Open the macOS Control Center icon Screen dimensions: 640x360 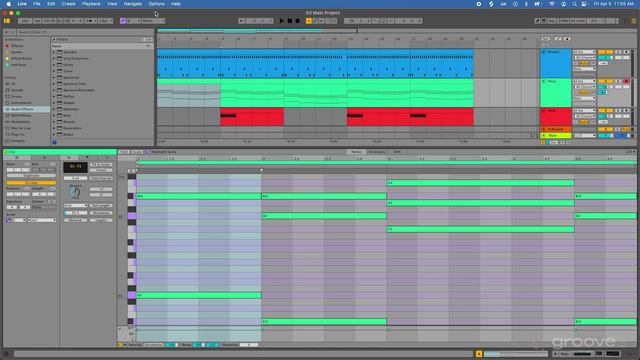(584, 4)
